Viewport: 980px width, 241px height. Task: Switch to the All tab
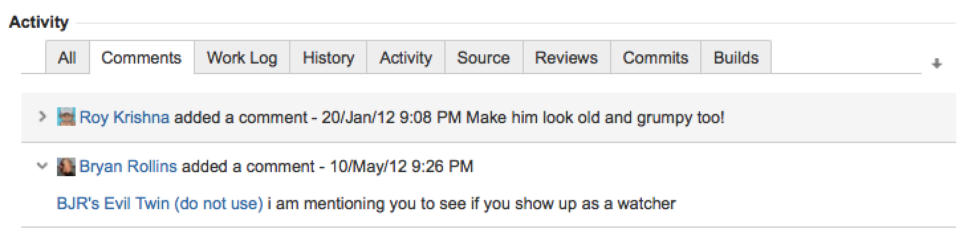point(67,58)
